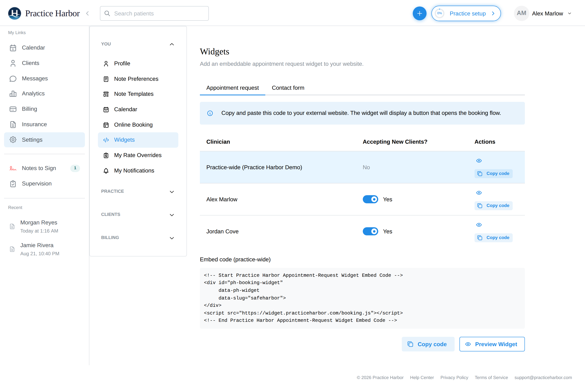The height and width of the screenshot is (392, 585).
Task: Click the support@practiceharbor.com email link
Action: pyautogui.click(x=543, y=378)
